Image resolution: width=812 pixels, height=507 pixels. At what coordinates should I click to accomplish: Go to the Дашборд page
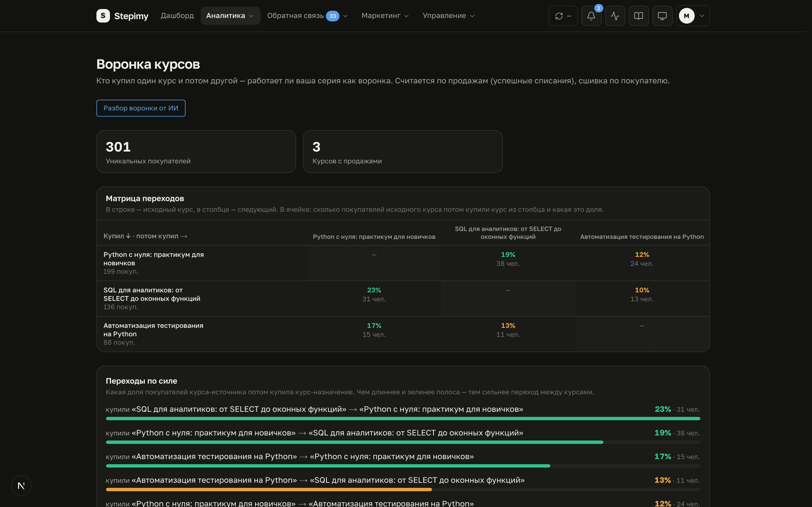(177, 16)
